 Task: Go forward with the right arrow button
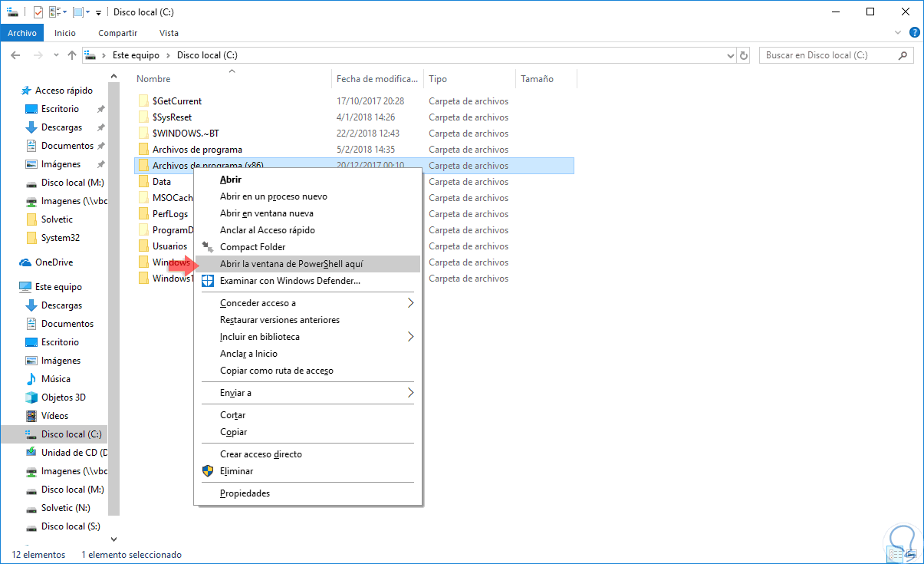click(38, 55)
